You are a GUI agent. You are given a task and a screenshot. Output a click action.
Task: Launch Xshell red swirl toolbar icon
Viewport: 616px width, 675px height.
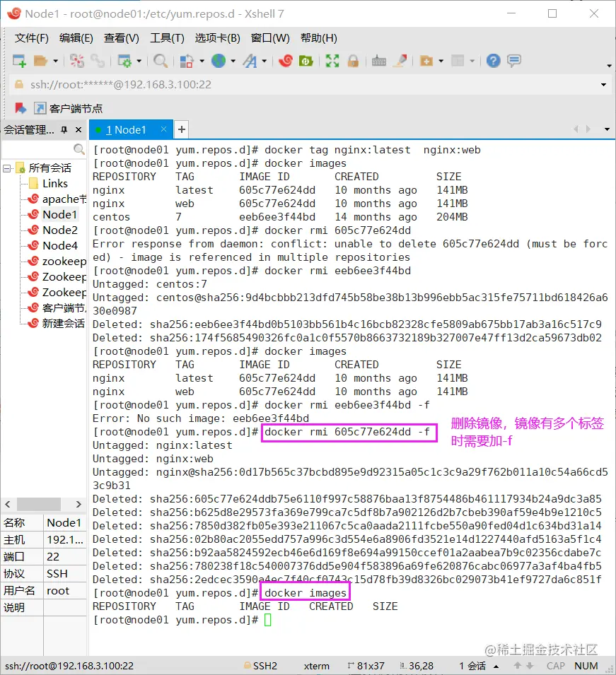coord(286,61)
